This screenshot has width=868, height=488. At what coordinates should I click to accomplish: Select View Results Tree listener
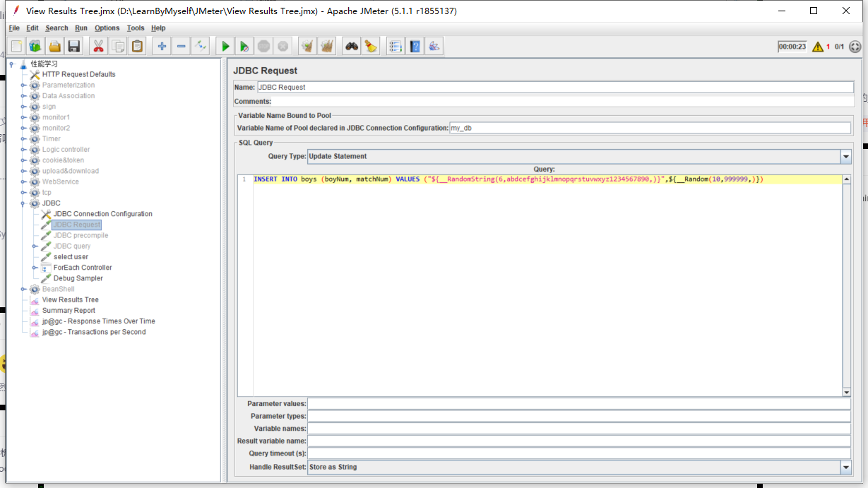71,300
